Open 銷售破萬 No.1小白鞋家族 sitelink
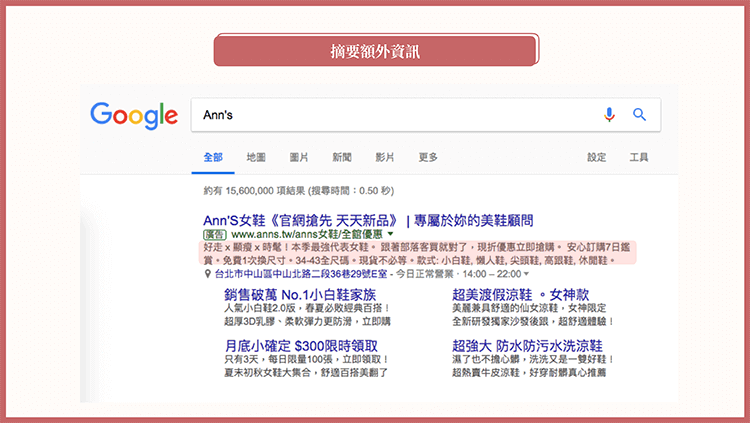750x423 pixels. (x=300, y=295)
